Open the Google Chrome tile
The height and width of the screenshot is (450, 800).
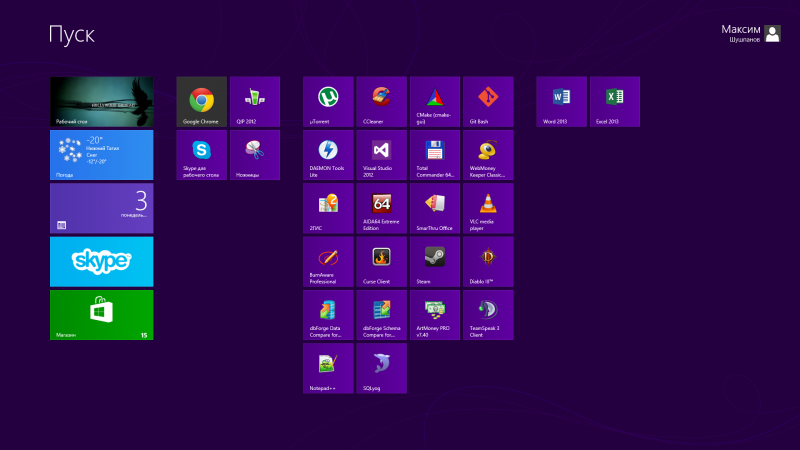(x=202, y=102)
